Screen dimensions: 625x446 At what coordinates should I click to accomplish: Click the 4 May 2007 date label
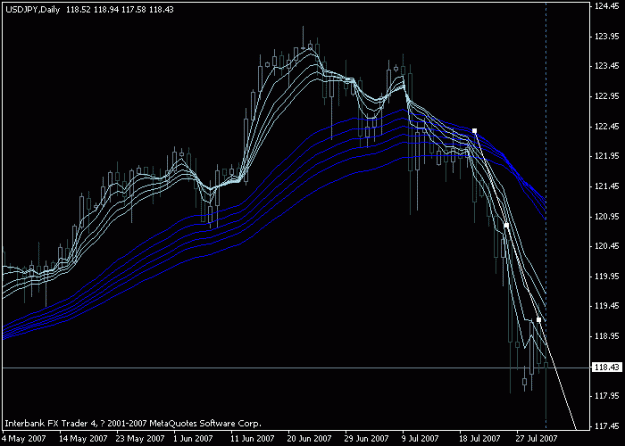click(23, 439)
